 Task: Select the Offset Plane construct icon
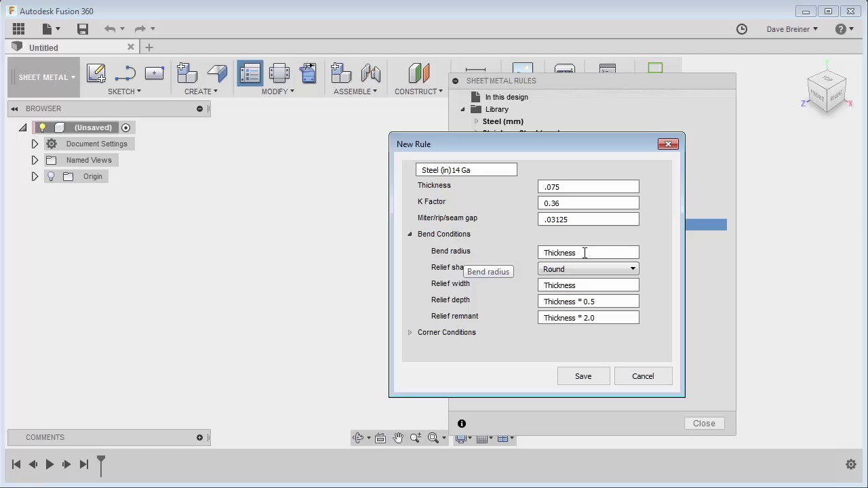pyautogui.click(x=419, y=73)
